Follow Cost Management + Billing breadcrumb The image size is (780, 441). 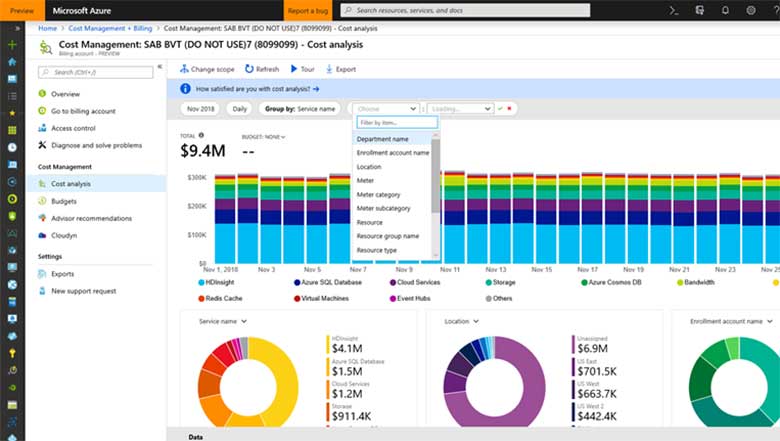click(110, 28)
